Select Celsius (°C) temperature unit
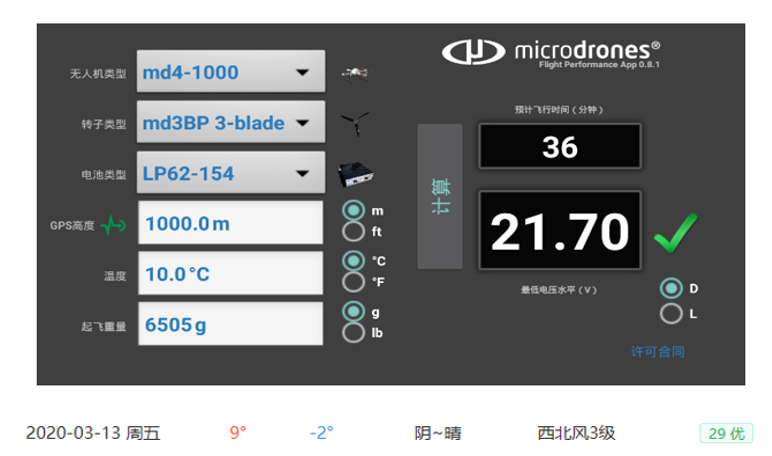 (x=353, y=260)
